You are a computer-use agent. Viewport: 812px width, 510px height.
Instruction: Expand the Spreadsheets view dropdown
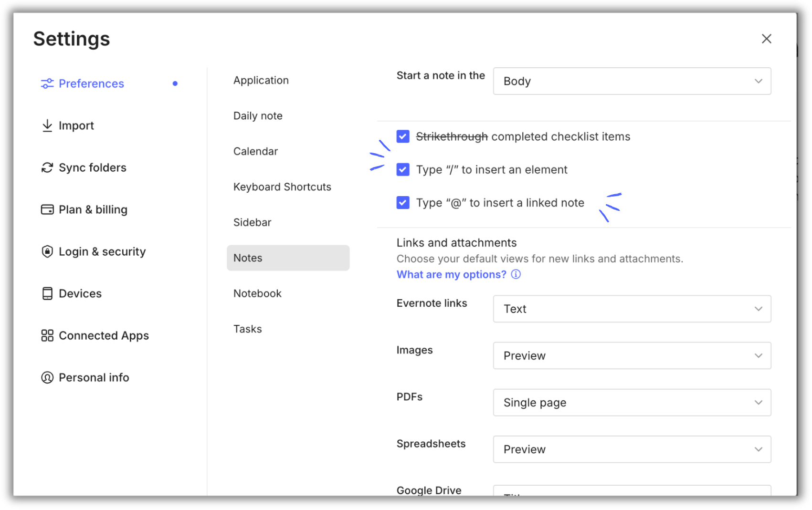pyautogui.click(x=632, y=449)
